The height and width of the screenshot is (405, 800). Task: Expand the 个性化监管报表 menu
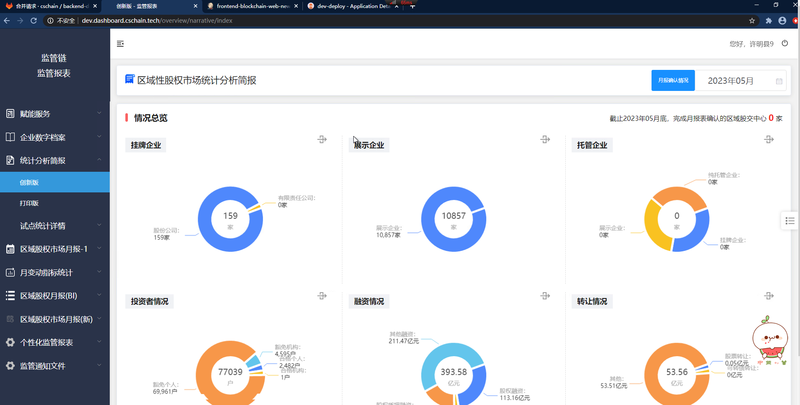coord(55,342)
